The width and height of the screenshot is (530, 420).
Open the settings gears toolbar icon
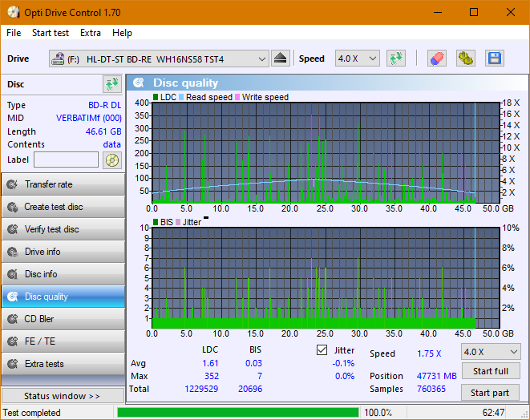coord(465,59)
